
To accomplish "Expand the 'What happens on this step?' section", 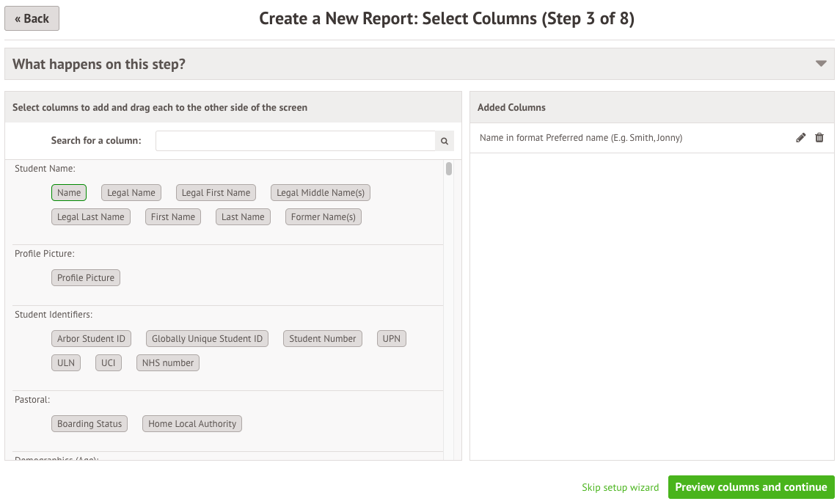I will click(821, 64).
